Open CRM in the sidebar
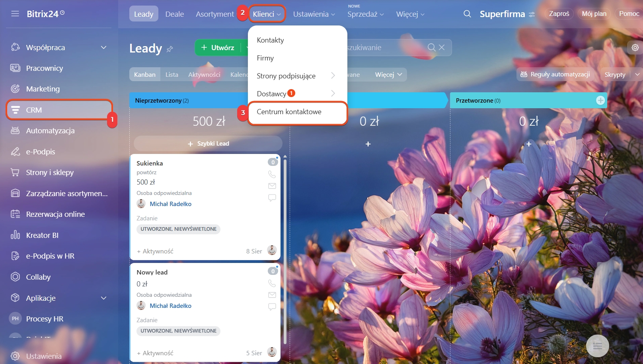 point(59,110)
